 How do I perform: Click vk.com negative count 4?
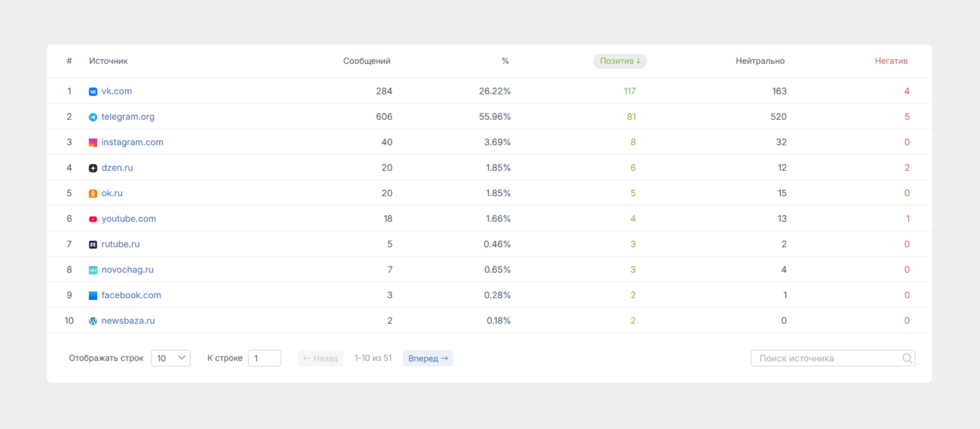point(907,91)
